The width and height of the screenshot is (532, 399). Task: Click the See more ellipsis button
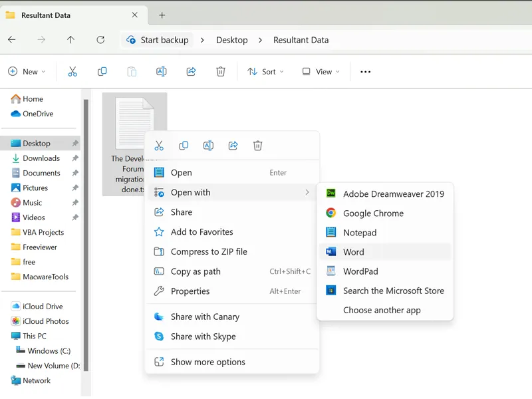click(x=365, y=72)
